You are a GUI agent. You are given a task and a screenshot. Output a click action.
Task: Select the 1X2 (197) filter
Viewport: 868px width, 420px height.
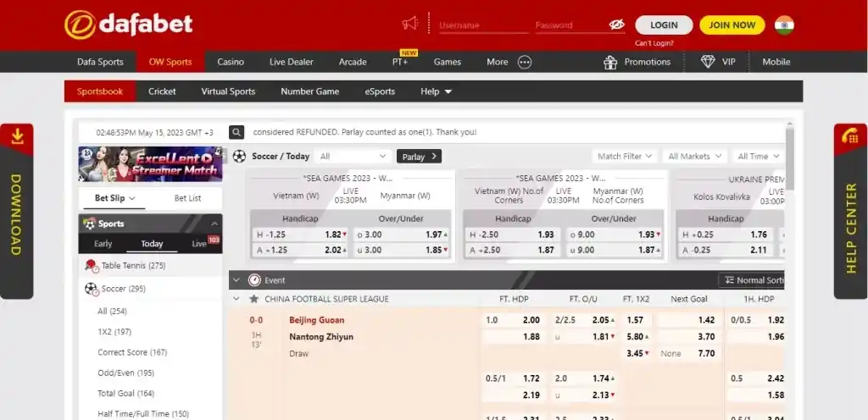tap(114, 332)
